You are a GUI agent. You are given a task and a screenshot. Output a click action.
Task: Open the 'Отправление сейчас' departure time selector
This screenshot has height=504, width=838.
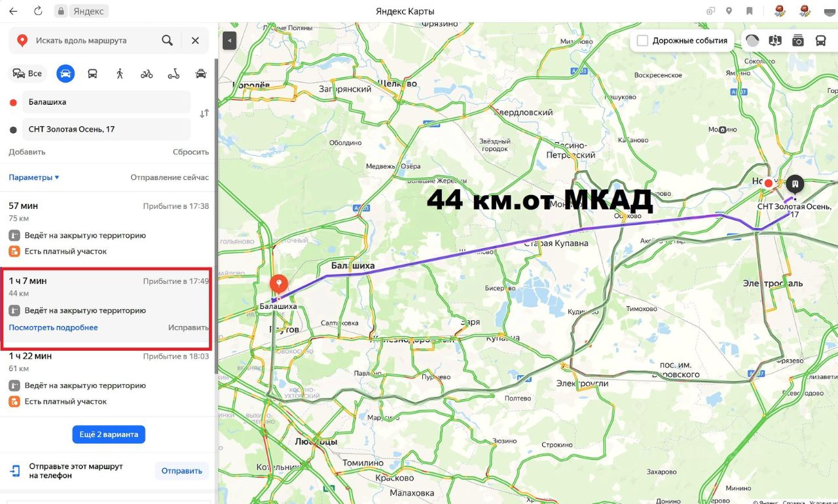click(x=170, y=177)
